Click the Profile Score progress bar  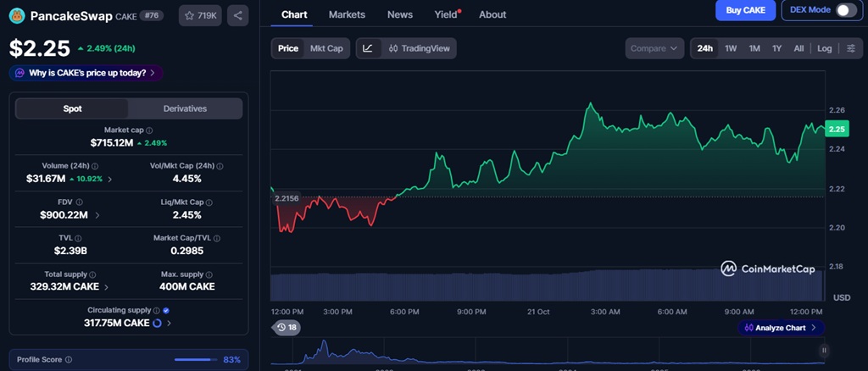(x=196, y=360)
